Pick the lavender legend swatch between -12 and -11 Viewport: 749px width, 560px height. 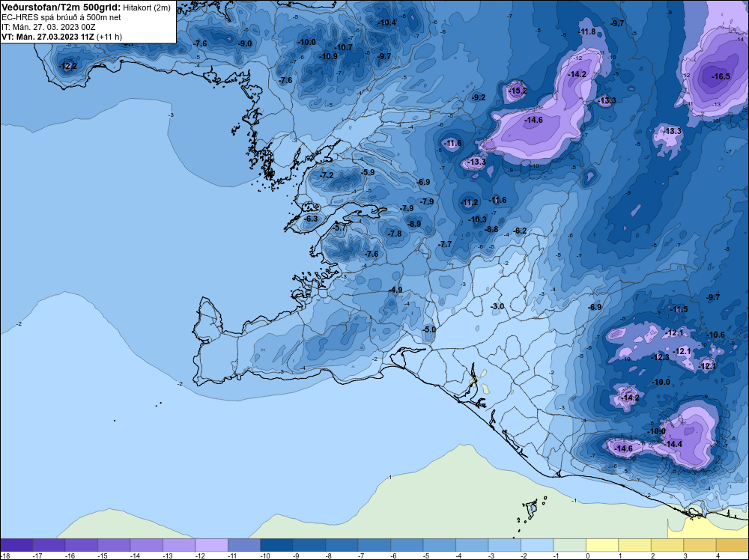pyautogui.click(x=212, y=545)
